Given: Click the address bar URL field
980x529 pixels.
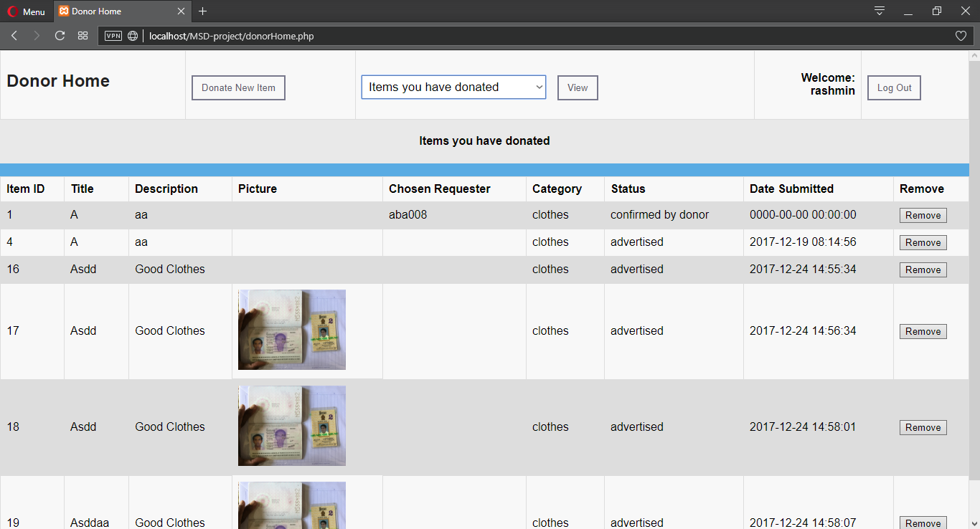Looking at the screenshot, I should point(502,36).
